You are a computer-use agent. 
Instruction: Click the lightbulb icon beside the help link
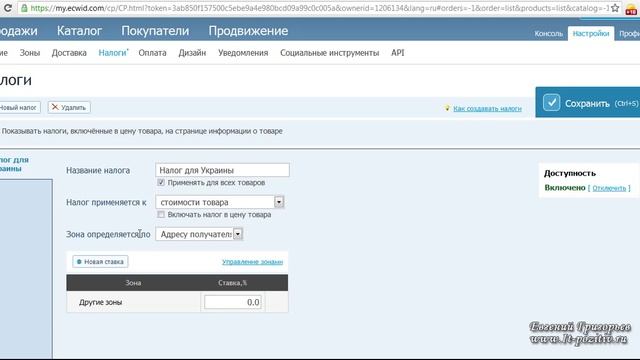pos(447,108)
